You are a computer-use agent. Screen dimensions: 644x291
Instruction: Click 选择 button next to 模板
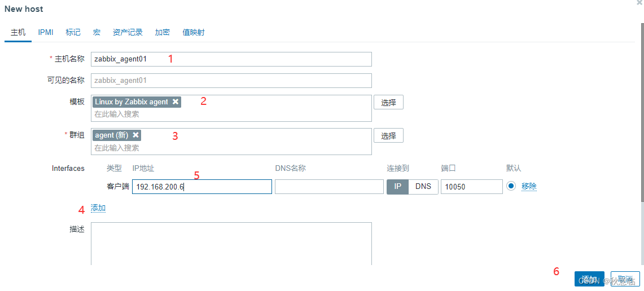point(388,102)
